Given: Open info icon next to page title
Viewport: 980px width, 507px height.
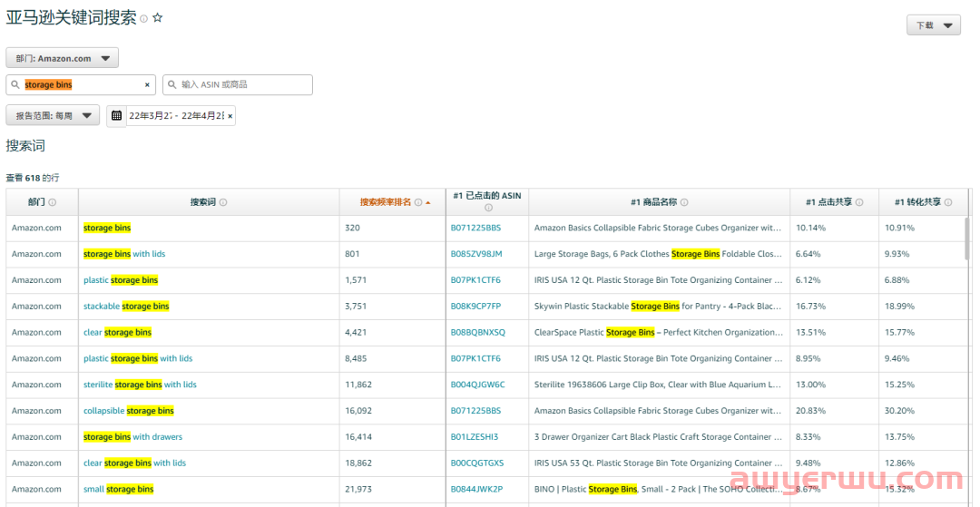Looking at the screenshot, I should pyautogui.click(x=143, y=19).
